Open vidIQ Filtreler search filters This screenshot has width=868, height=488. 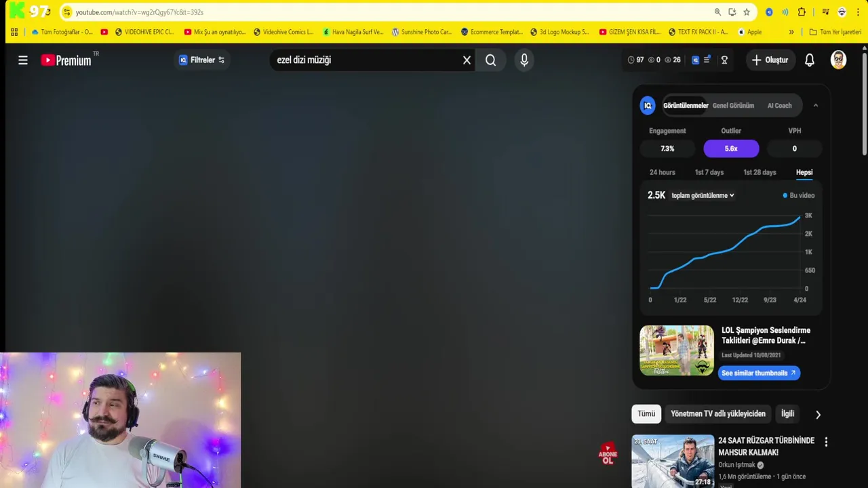[201, 60]
